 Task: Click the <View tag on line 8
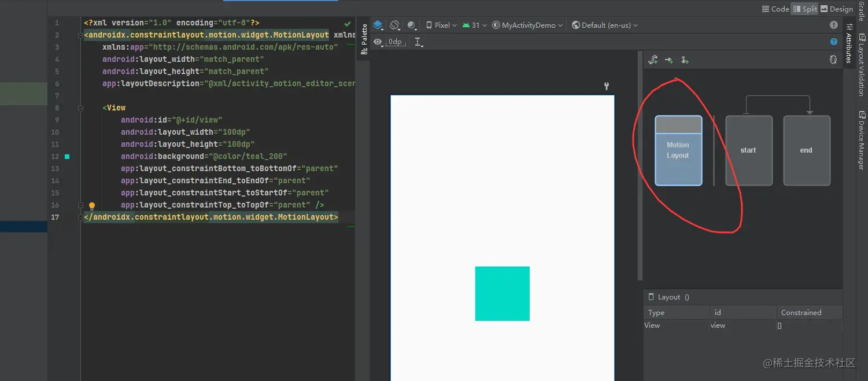tap(114, 108)
